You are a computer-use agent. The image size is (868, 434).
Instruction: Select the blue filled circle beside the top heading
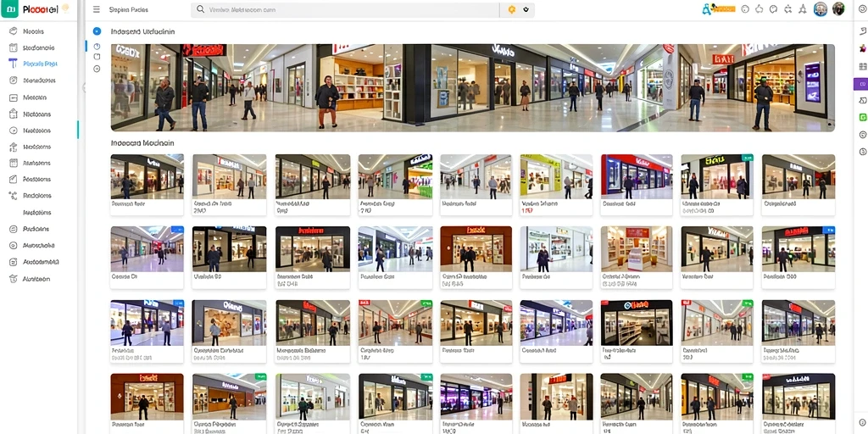(97, 31)
